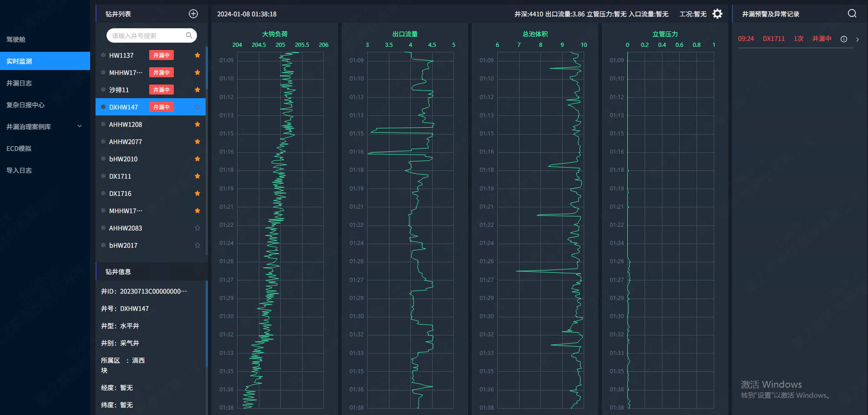Click the 井漏中 status in alarm record
The width and height of the screenshot is (868, 415).
822,39
